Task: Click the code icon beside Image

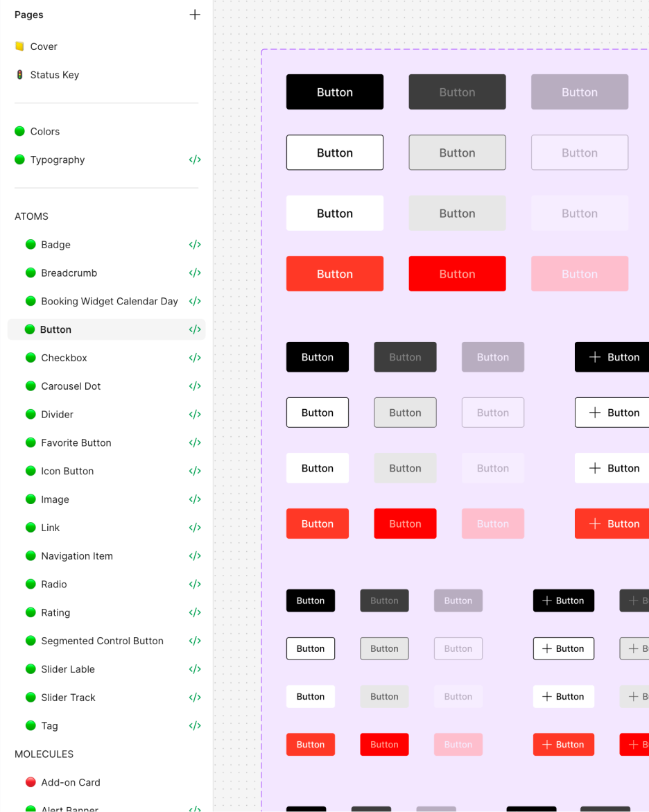Action: click(195, 499)
